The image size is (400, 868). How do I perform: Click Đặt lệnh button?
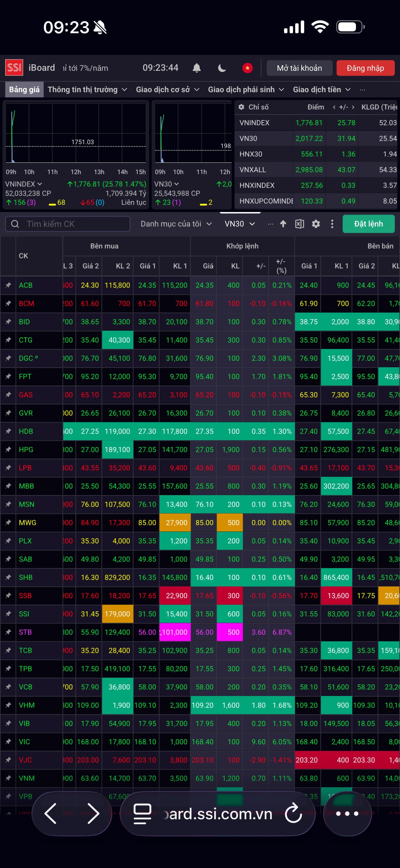click(x=368, y=224)
